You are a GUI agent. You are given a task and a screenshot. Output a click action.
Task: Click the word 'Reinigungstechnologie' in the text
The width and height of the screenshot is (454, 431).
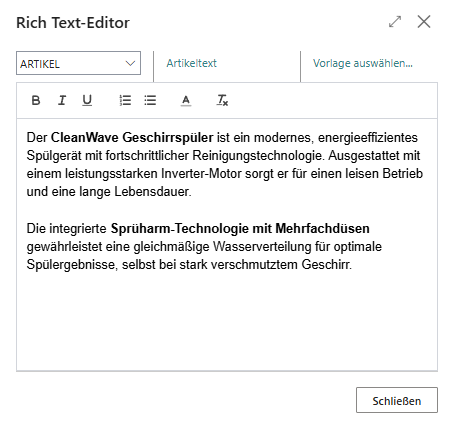point(257,156)
